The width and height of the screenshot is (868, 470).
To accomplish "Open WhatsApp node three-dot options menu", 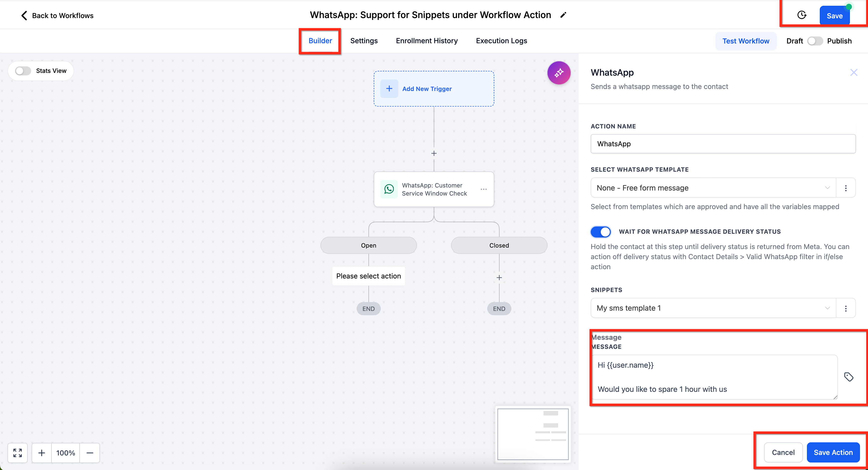I will [483, 189].
